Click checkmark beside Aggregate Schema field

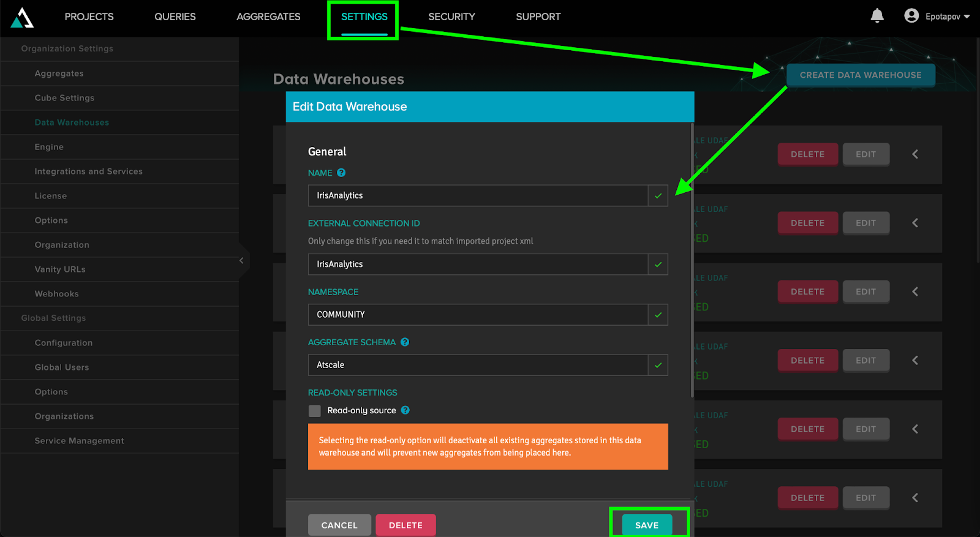click(x=658, y=365)
